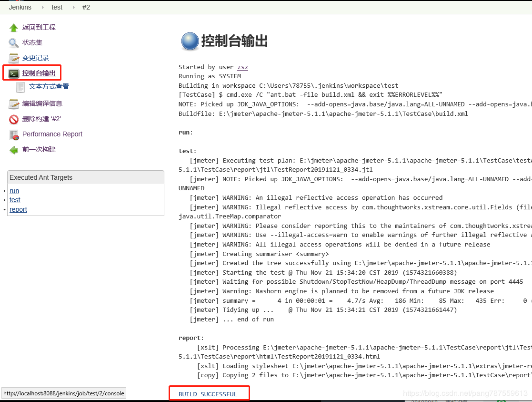Click the Jenkins breadcrumb
This screenshot has height=402, width=532.
(20, 7)
